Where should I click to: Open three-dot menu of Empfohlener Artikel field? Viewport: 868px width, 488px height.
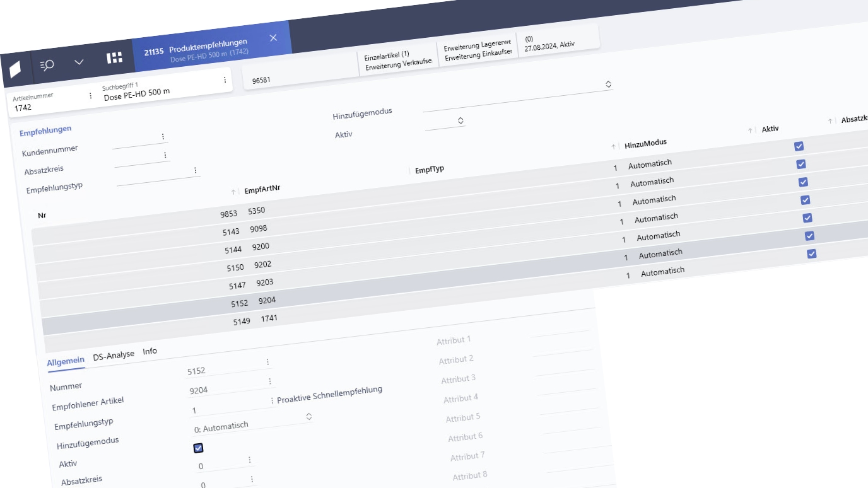pos(270,381)
